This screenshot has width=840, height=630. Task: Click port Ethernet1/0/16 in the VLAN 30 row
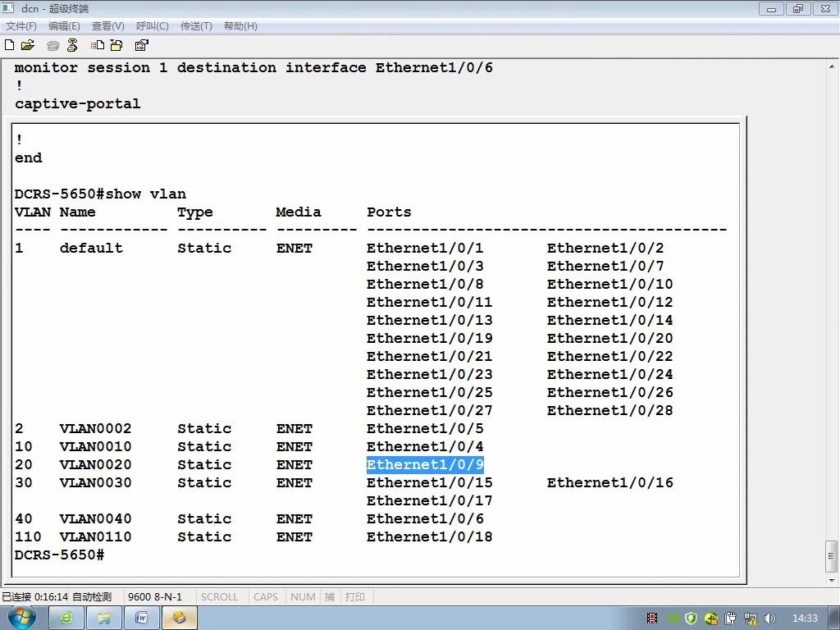[x=610, y=482]
